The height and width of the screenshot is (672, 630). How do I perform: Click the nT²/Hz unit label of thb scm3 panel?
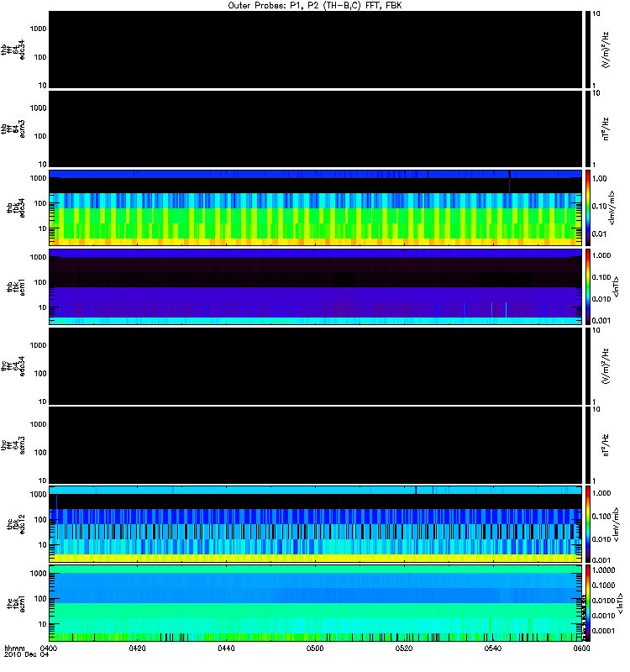(606, 129)
